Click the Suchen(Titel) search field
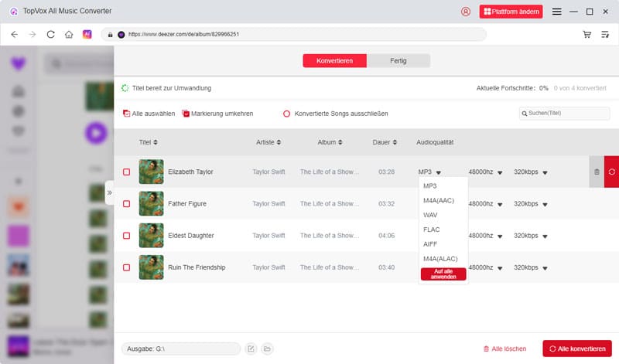The image size is (619, 364). pyautogui.click(x=567, y=114)
